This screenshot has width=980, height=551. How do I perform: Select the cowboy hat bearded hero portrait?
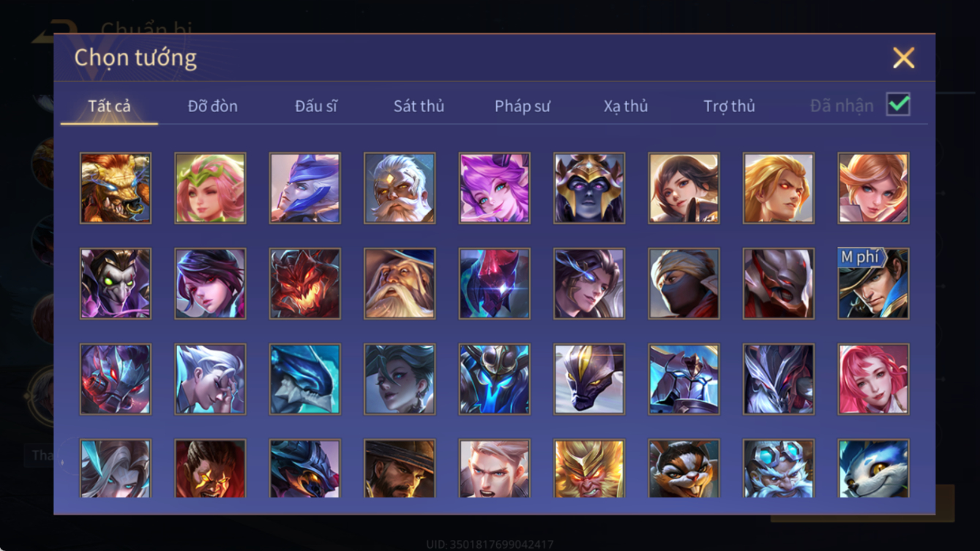coord(400,469)
